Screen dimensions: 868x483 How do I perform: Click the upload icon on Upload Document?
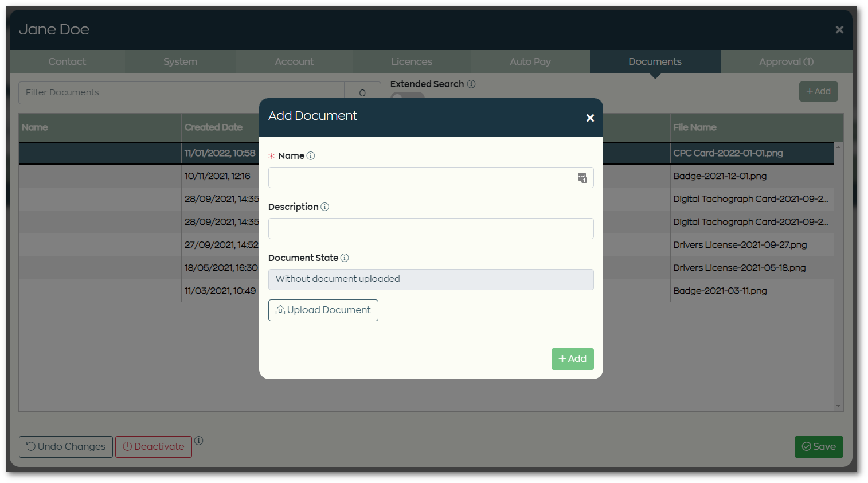tap(280, 310)
